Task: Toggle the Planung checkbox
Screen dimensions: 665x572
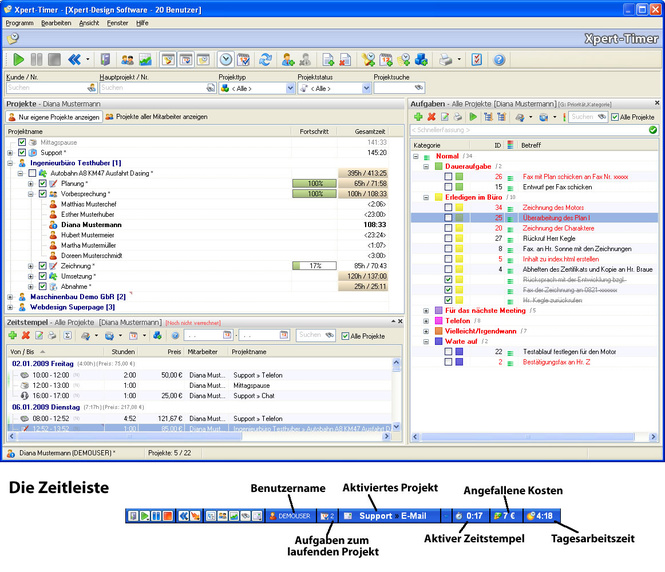Action: tap(42, 183)
